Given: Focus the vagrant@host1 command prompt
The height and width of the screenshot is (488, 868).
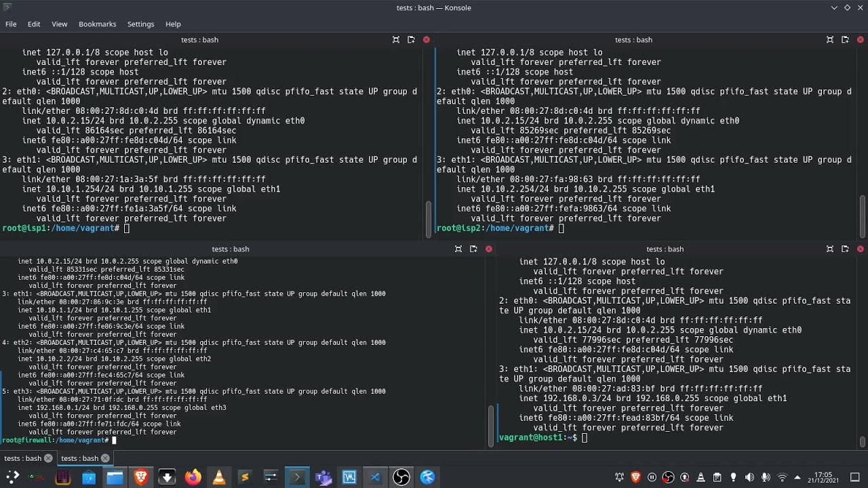Looking at the screenshot, I should tap(543, 438).
